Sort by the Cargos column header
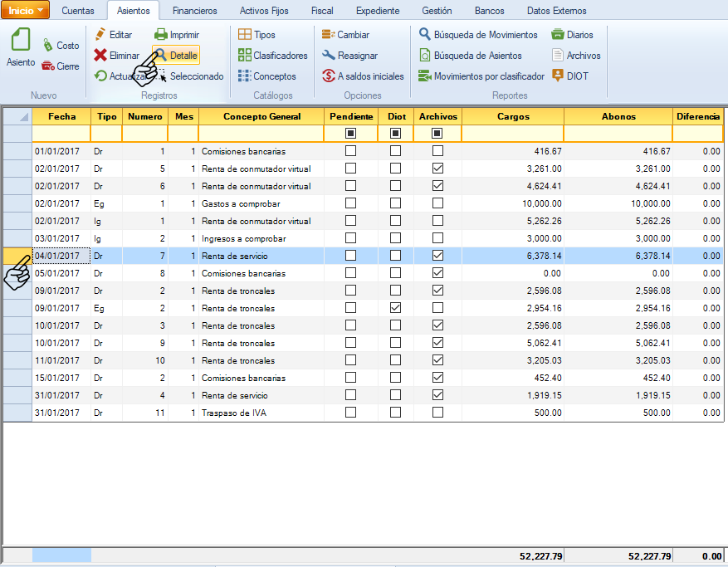The width and height of the screenshot is (728, 567). point(512,117)
